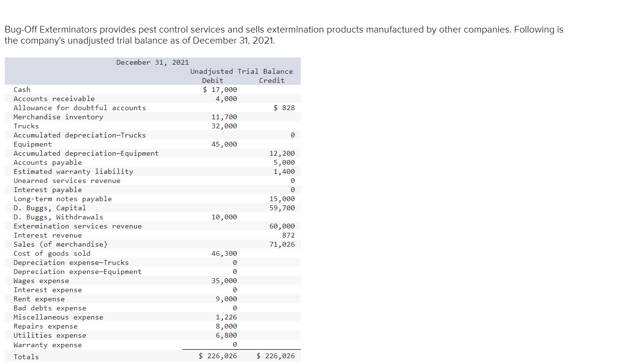Click the 'Bad debts expense' label
Viewport: 628px width, 364px height.
[x=50, y=308]
